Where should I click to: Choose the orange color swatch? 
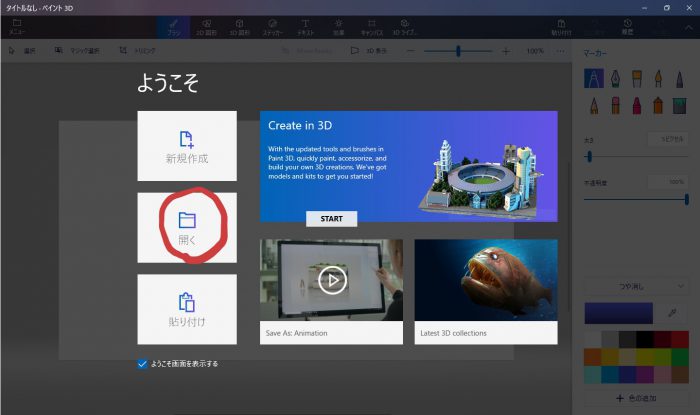[x=593, y=357]
